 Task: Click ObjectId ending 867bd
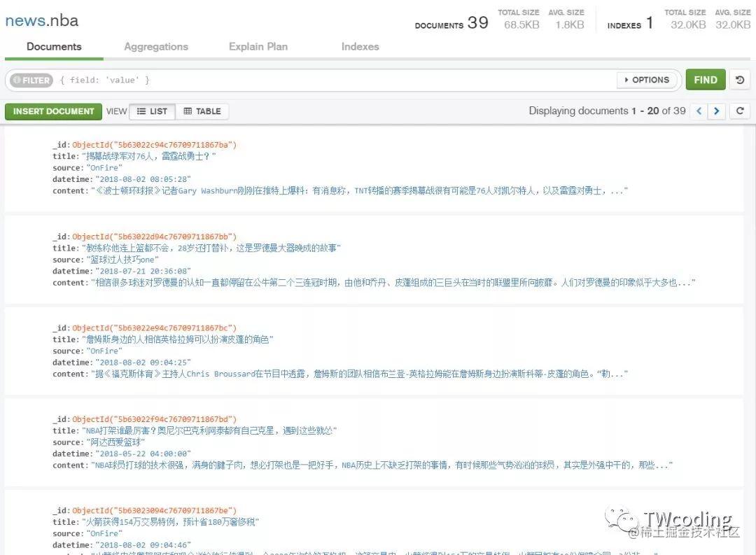coord(154,419)
